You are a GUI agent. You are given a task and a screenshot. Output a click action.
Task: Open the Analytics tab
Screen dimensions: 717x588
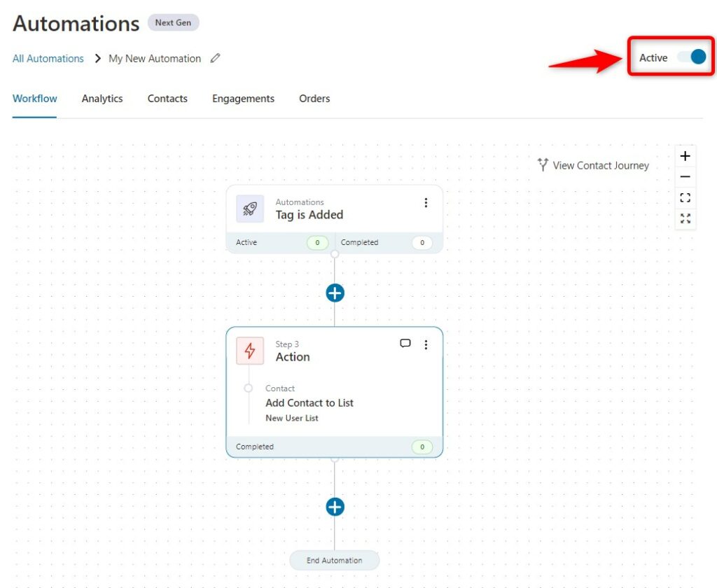[102, 99]
